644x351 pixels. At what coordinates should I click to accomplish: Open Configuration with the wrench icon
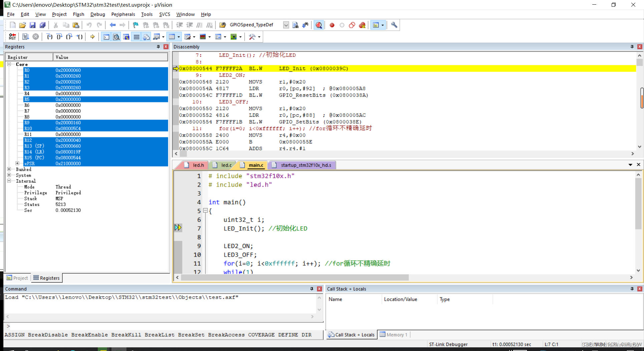coord(394,25)
